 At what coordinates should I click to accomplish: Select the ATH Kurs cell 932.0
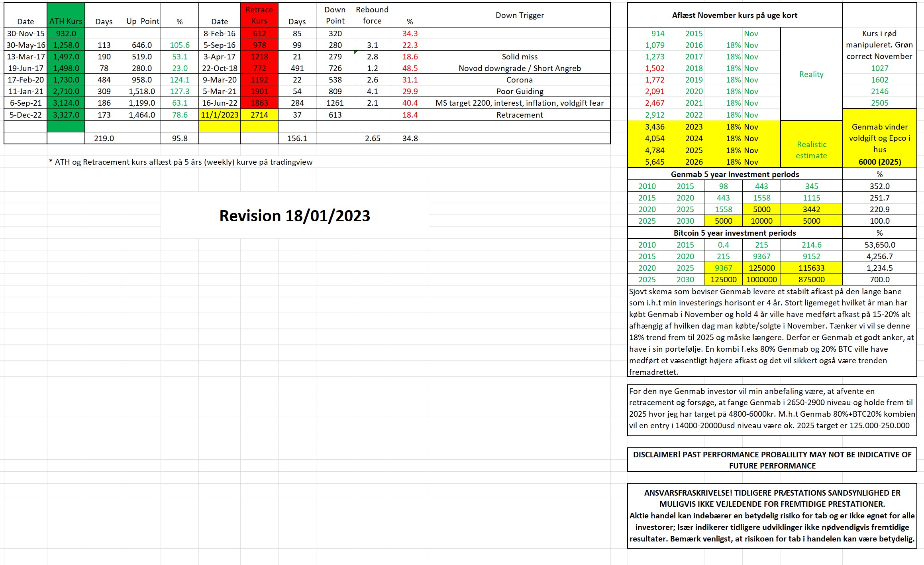click(x=66, y=33)
